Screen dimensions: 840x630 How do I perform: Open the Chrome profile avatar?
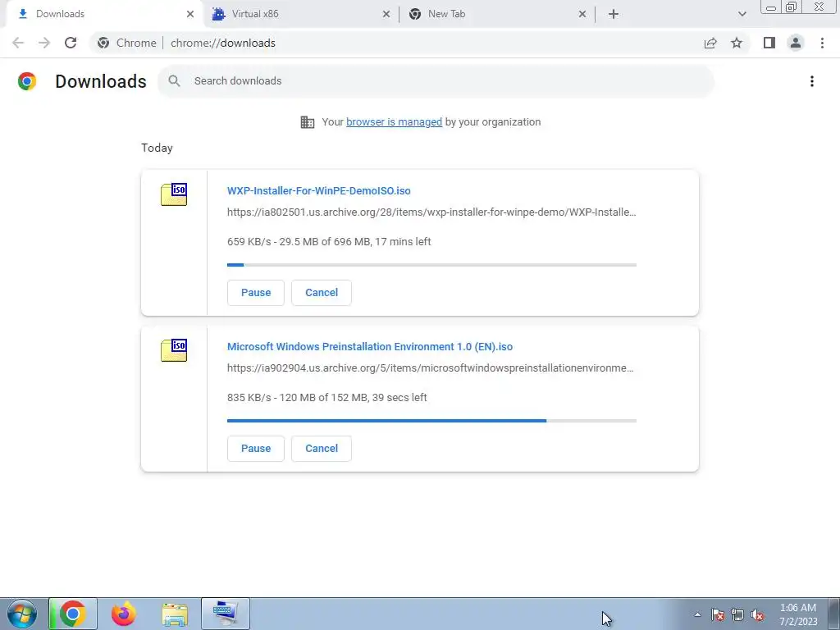point(796,43)
